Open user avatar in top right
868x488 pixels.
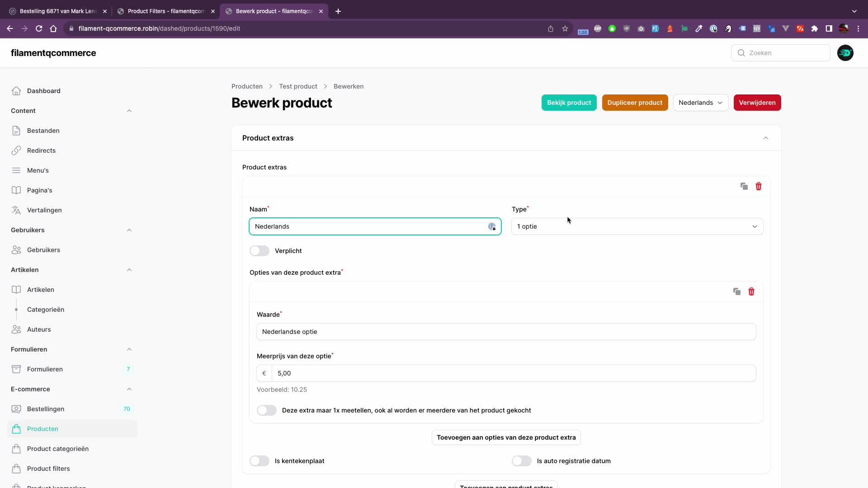[845, 53]
